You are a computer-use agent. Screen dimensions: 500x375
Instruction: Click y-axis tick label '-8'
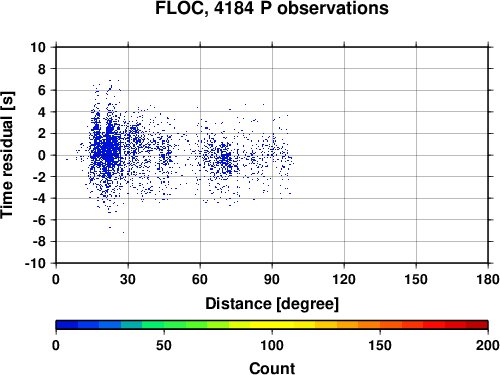(39, 242)
